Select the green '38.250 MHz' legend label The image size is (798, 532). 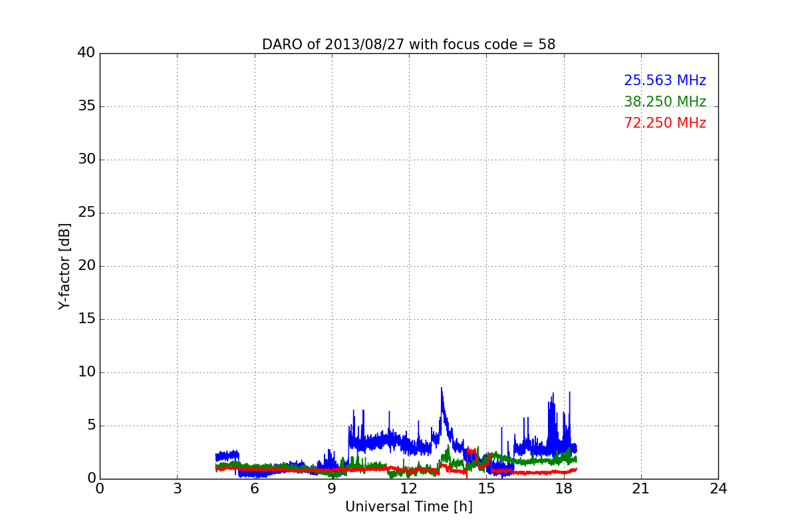[x=665, y=102]
